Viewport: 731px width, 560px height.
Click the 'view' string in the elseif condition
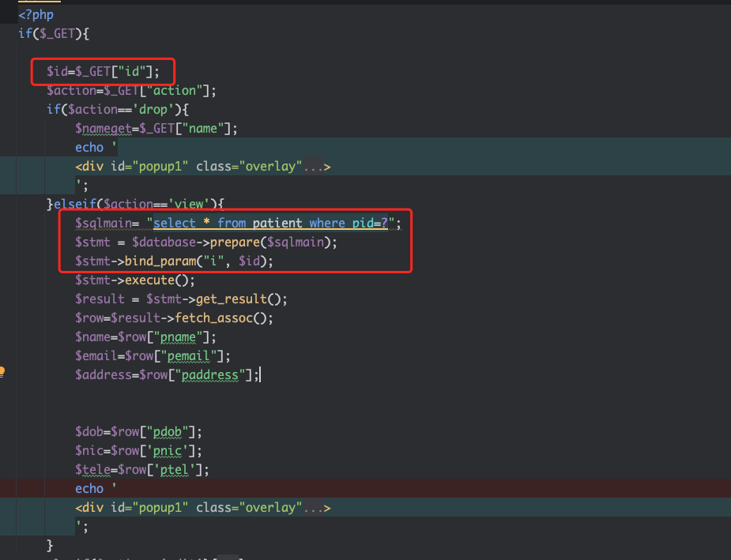pyautogui.click(x=191, y=204)
